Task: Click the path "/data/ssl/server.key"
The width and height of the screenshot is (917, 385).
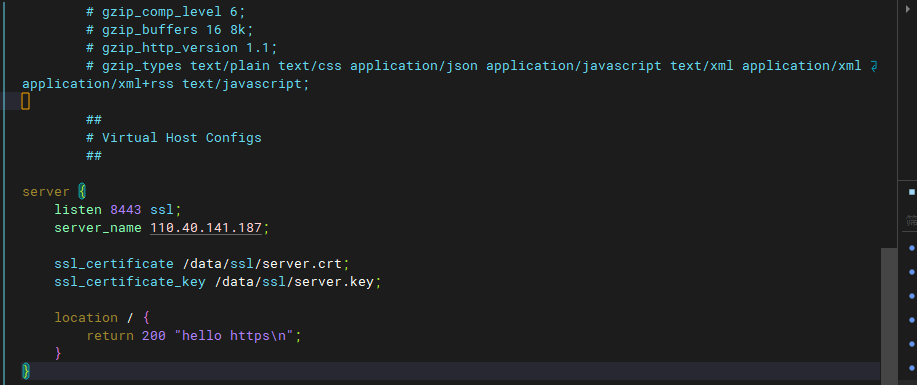Action: coord(294,282)
